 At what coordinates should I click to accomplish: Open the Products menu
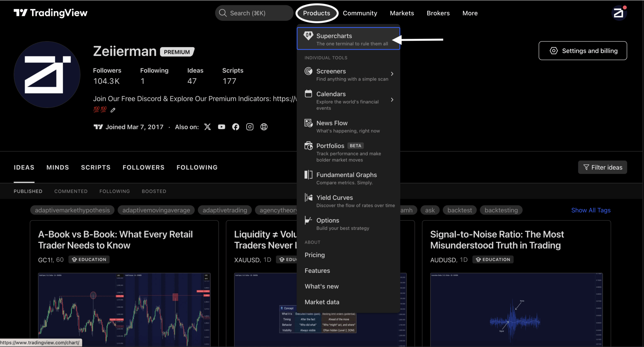(x=316, y=13)
